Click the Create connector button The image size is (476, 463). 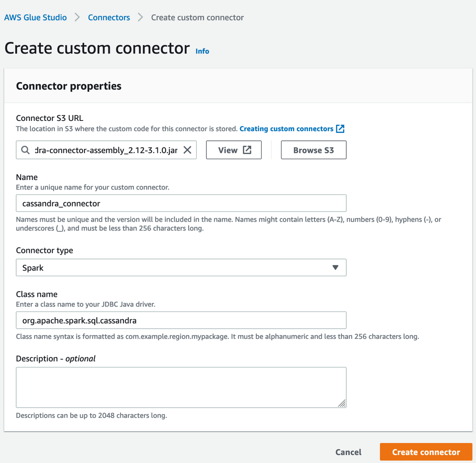tap(426, 452)
